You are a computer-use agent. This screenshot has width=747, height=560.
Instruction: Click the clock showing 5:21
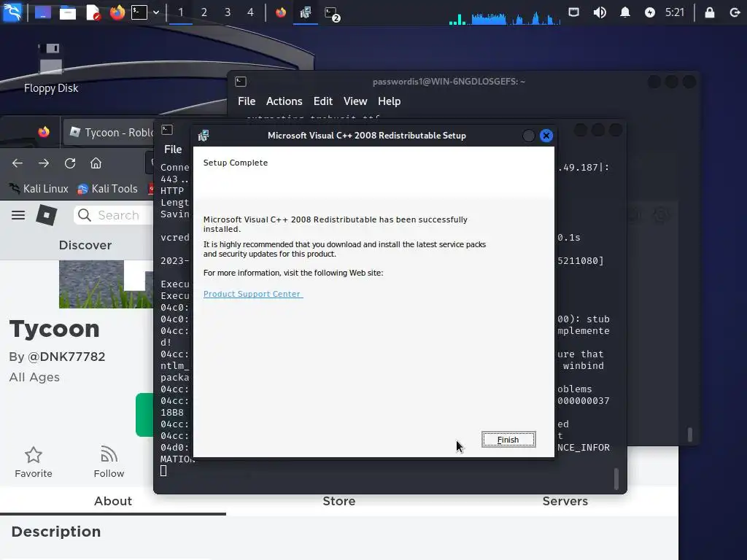point(675,12)
